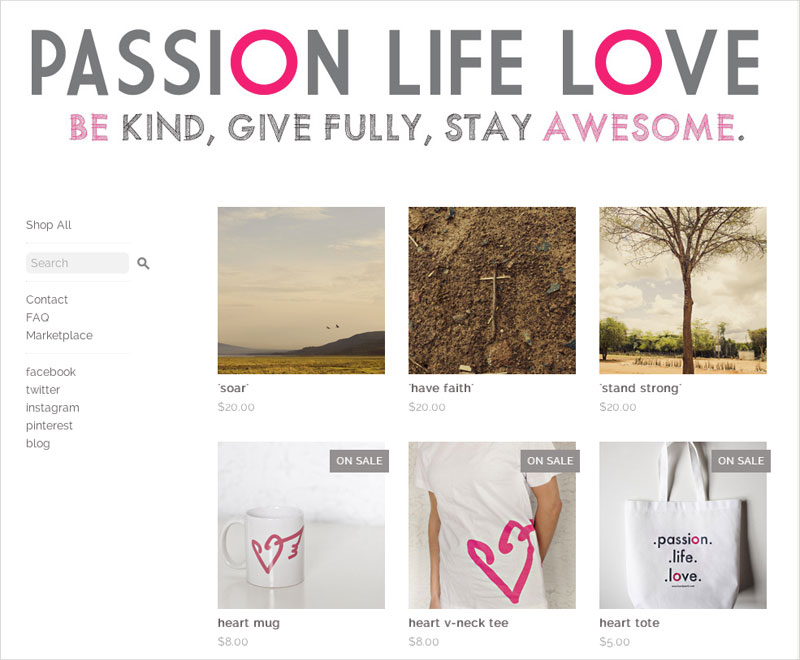
Task: Select the 'stand strong' tree photo thumbnail
Action: tap(683, 290)
